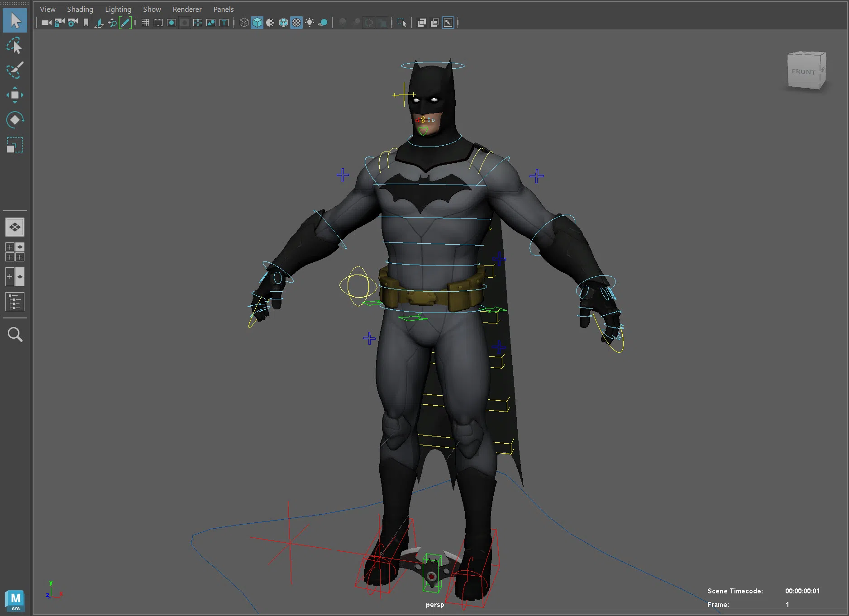Turn on Use All Lights bulb
Image resolution: width=849 pixels, height=616 pixels.
310,23
